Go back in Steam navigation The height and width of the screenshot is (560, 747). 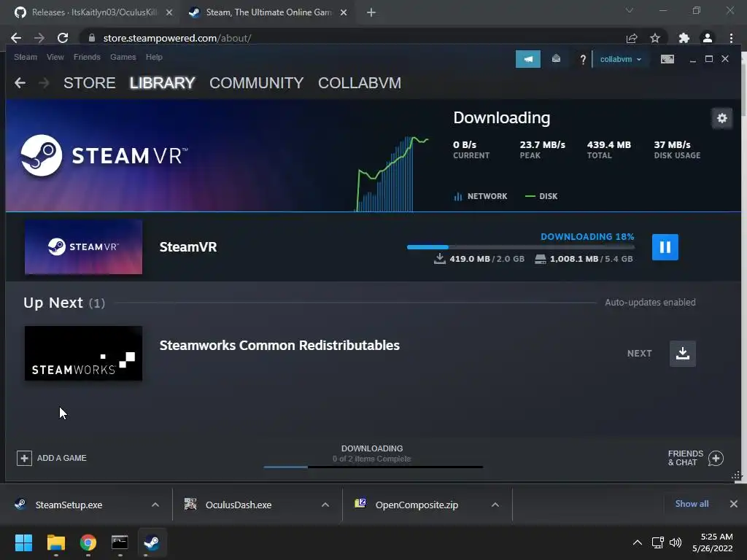coord(20,83)
